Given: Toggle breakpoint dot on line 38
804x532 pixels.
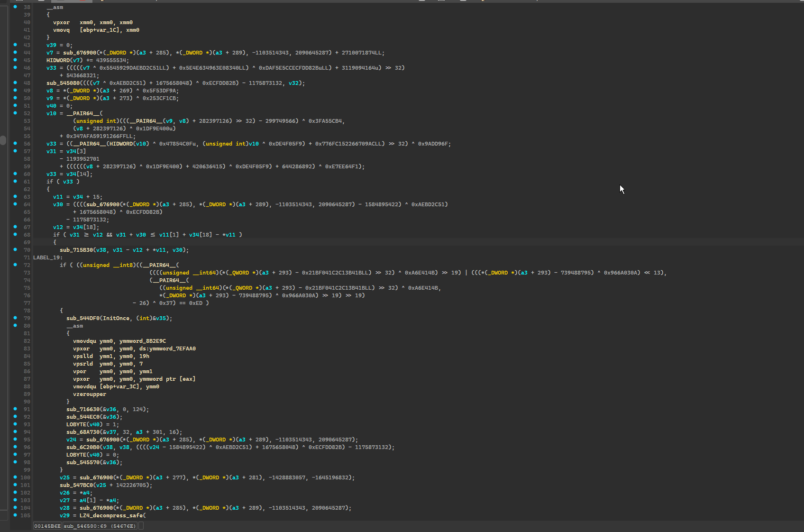Looking at the screenshot, I should coord(15,7).
